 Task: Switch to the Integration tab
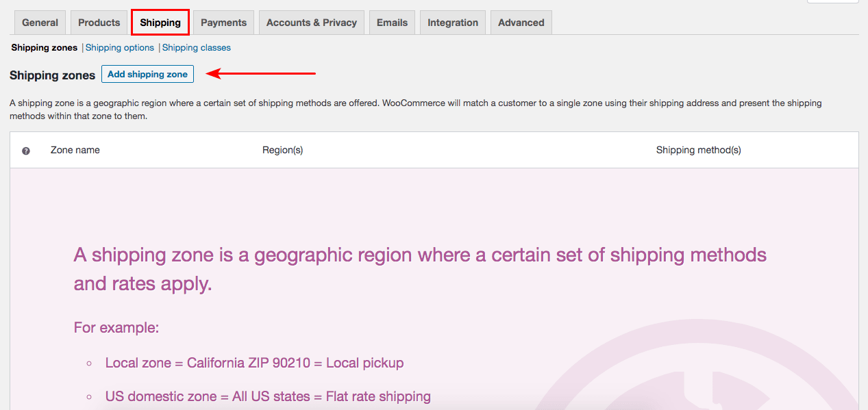(x=453, y=23)
